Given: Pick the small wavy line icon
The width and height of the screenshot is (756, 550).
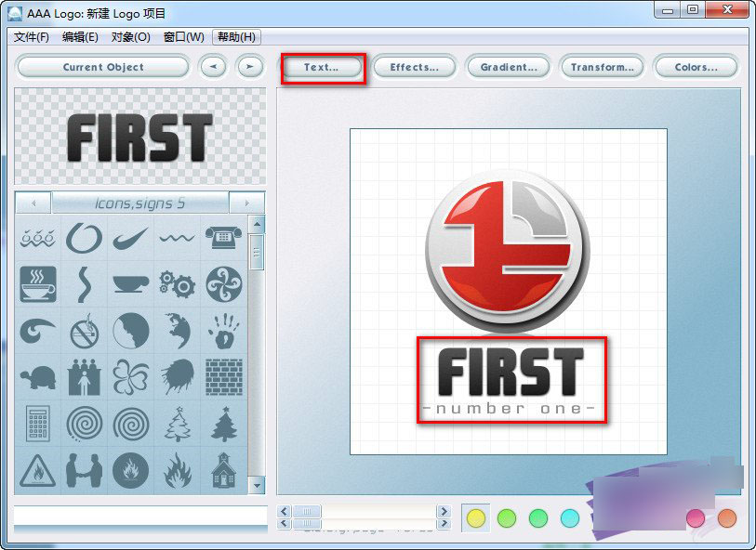Looking at the screenshot, I should [x=177, y=238].
